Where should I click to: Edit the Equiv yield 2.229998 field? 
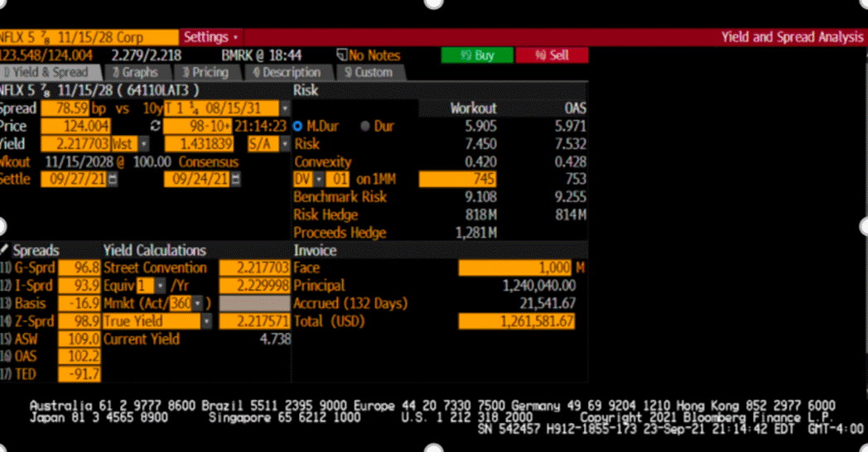(x=254, y=286)
